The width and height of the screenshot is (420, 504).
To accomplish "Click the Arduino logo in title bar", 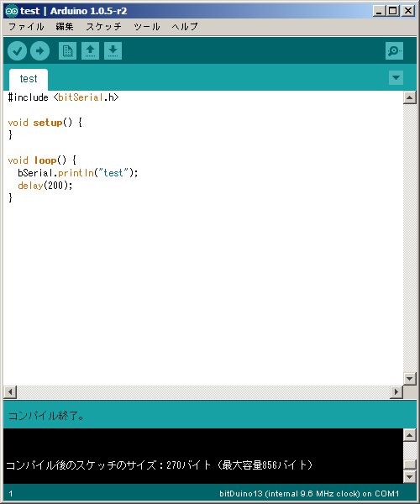I will coord(12,11).
